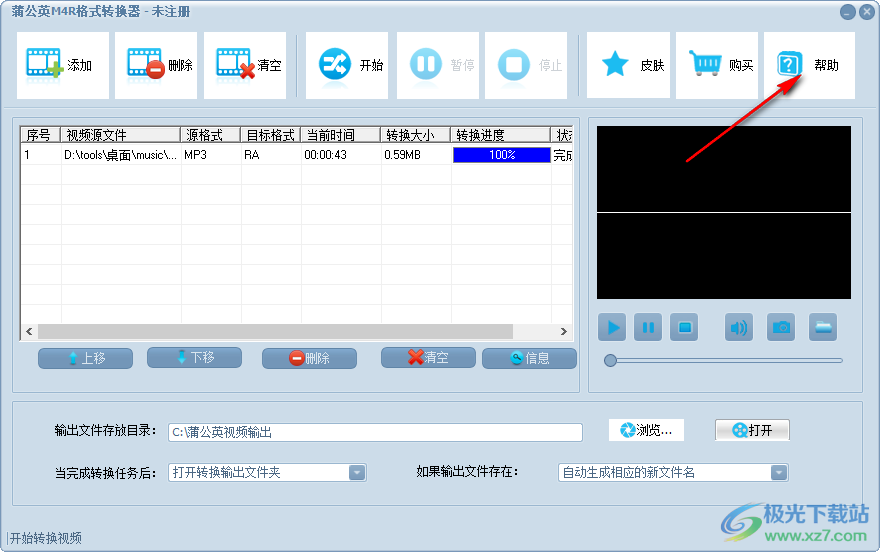Viewport: 880px width, 552px height.
Task: Click the 序号 column header
Action: 40,135
